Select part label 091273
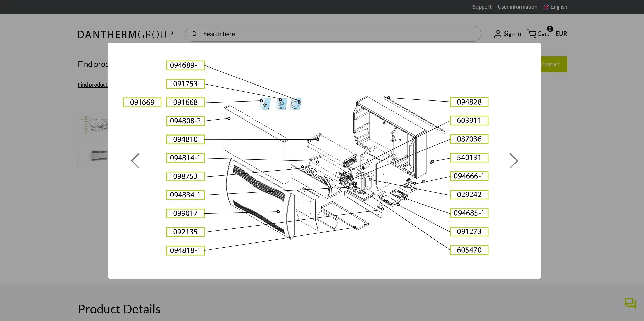 (x=469, y=232)
